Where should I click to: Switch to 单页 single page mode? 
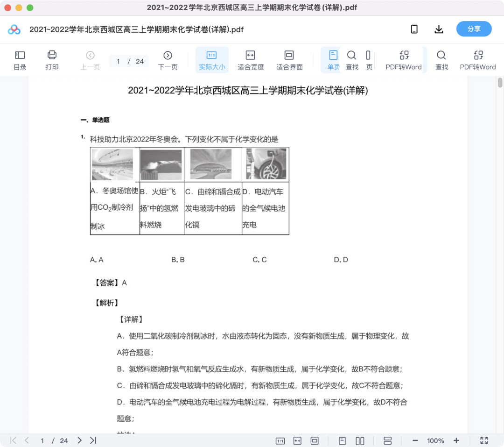[x=333, y=60]
